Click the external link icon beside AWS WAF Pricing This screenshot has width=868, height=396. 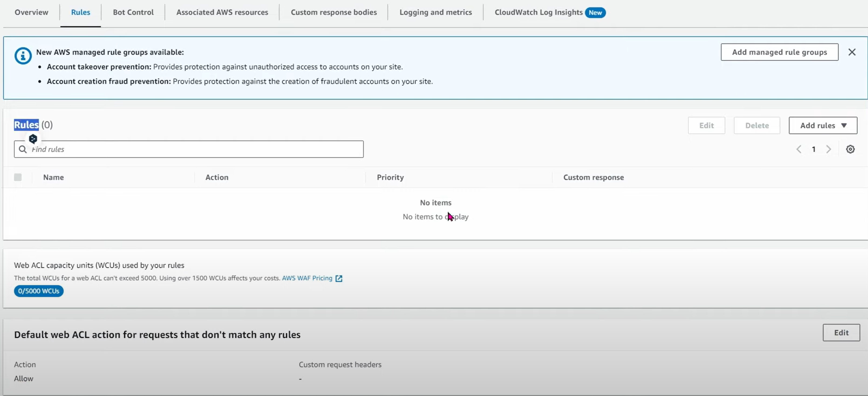point(339,278)
